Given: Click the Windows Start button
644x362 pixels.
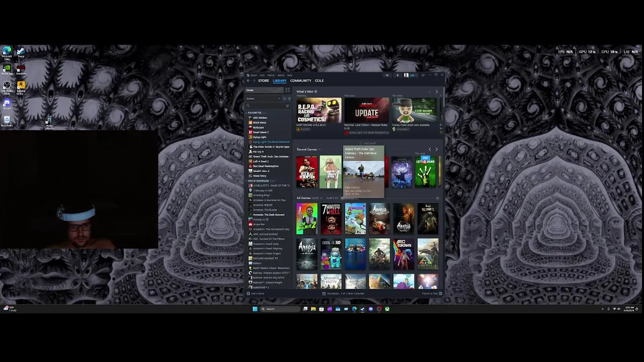Looking at the screenshot, I should click(x=255, y=309).
